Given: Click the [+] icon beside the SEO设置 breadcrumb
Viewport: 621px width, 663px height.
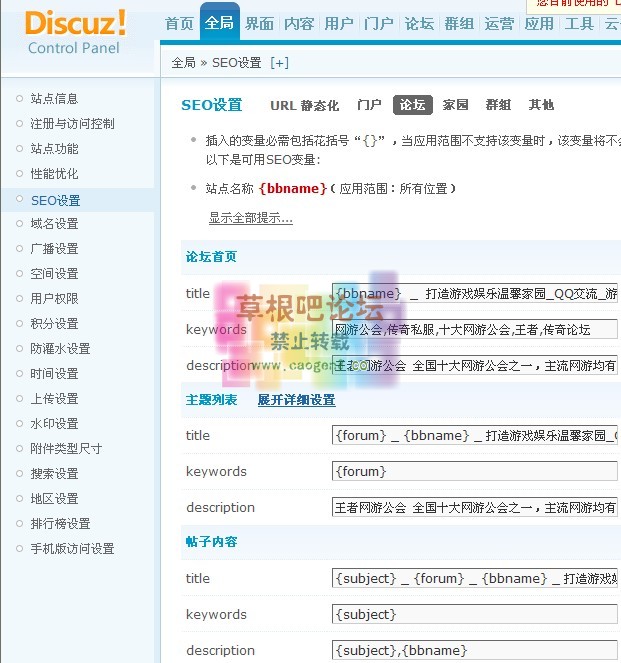Looking at the screenshot, I should (x=280, y=62).
